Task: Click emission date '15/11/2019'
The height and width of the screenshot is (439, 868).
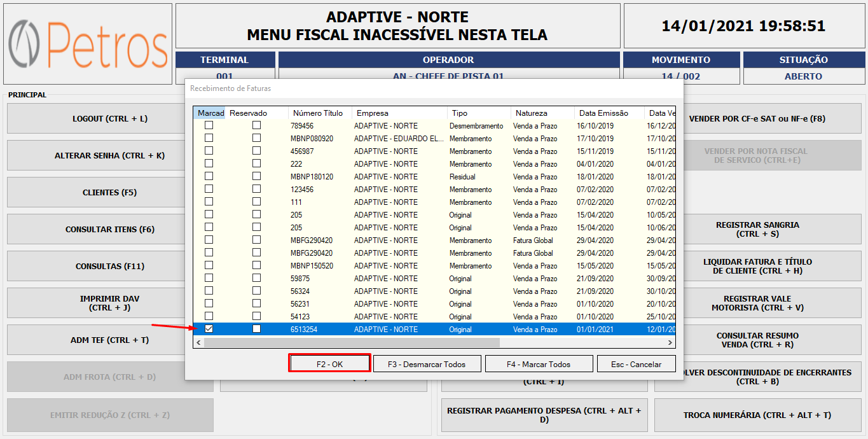Action: tap(595, 151)
